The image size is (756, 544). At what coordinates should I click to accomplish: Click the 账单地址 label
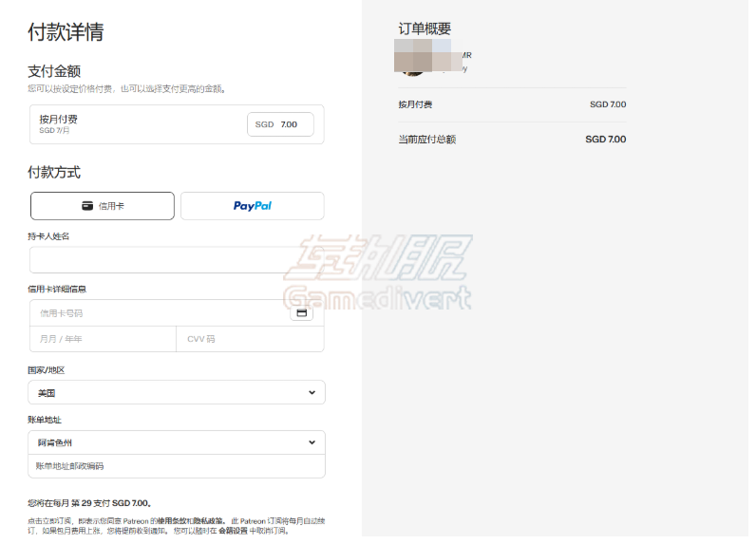tap(45, 420)
